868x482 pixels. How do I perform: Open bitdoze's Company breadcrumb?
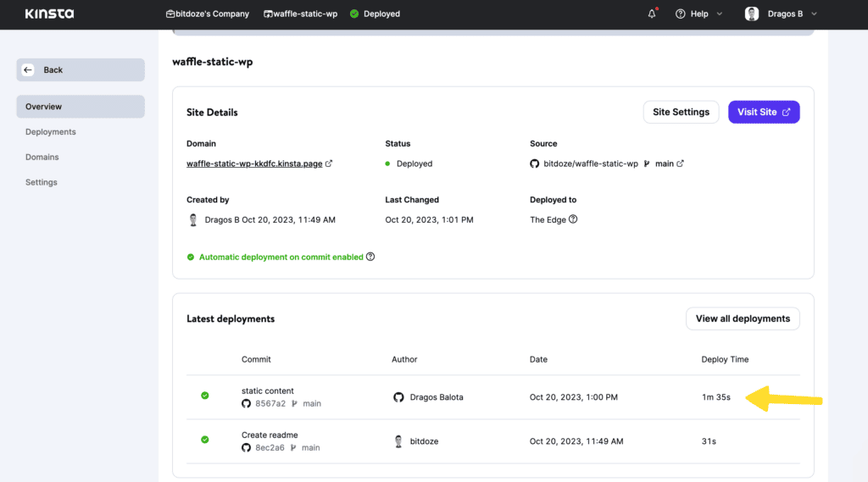coord(208,14)
